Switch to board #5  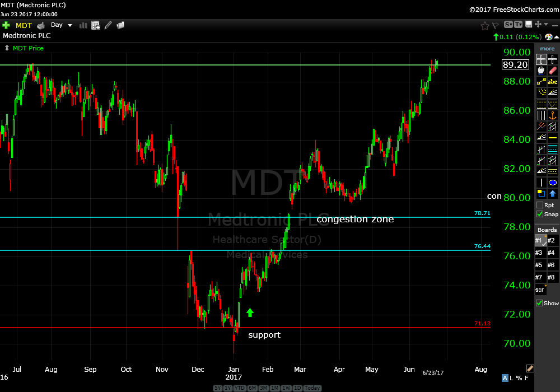[540, 265]
